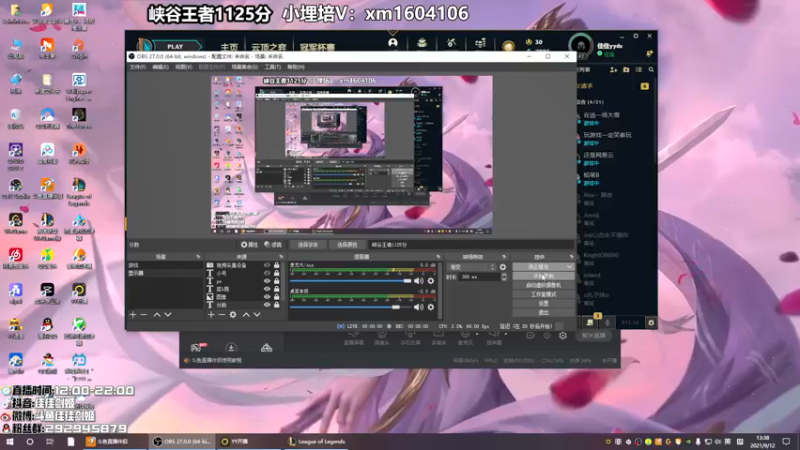Screen dimensions: 800x450
Task: Move selected source up in sources list
Action: point(246,315)
